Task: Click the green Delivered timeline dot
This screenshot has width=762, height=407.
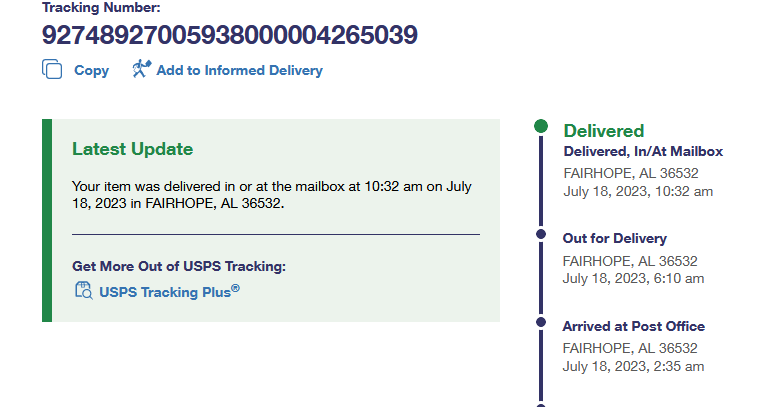Action: [541, 127]
